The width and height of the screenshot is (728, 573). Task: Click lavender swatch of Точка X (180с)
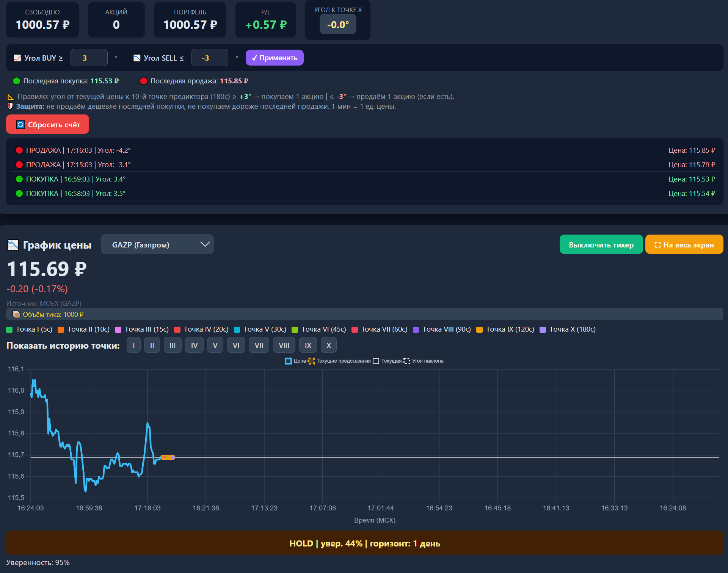click(543, 330)
